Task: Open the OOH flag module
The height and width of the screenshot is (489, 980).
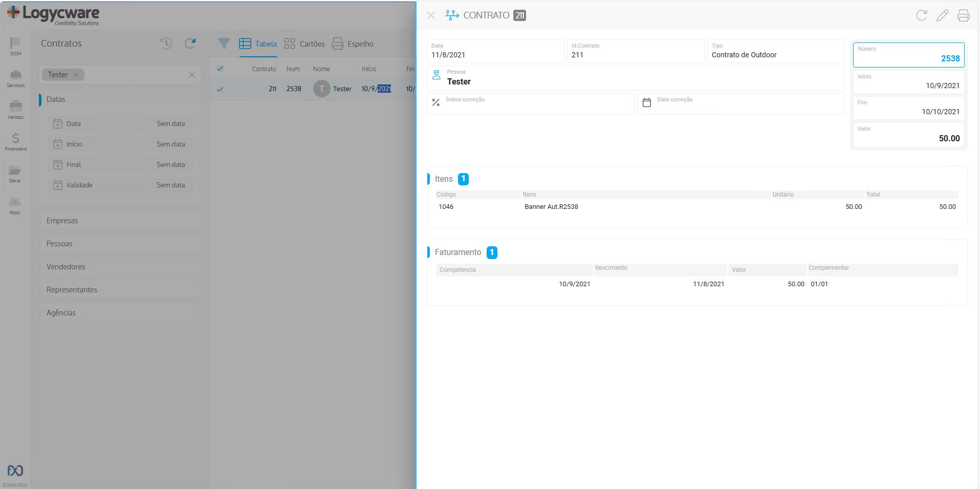Action: [x=16, y=46]
